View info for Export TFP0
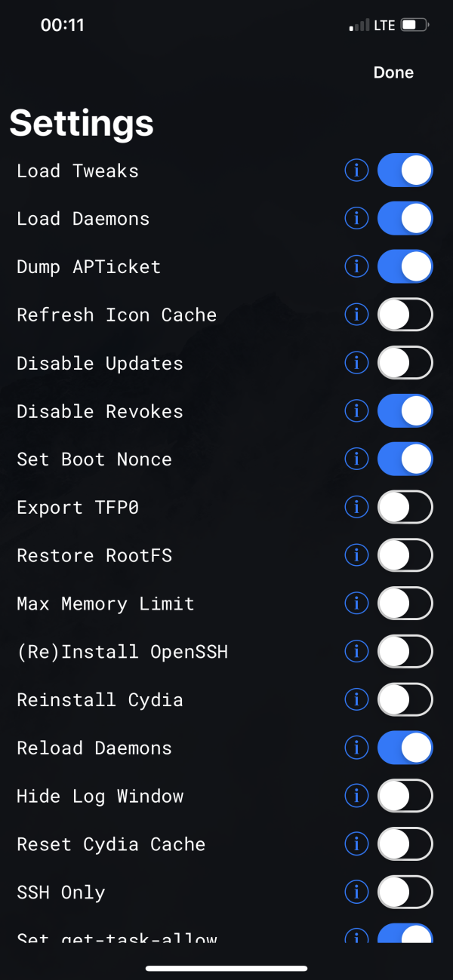 coord(356,507)
